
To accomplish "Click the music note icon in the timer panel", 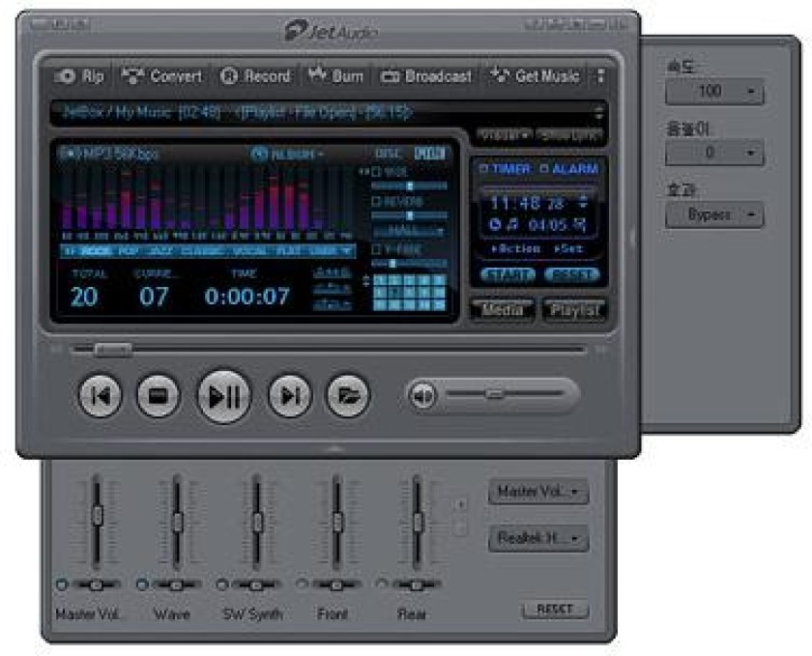I will pos(512,224).
